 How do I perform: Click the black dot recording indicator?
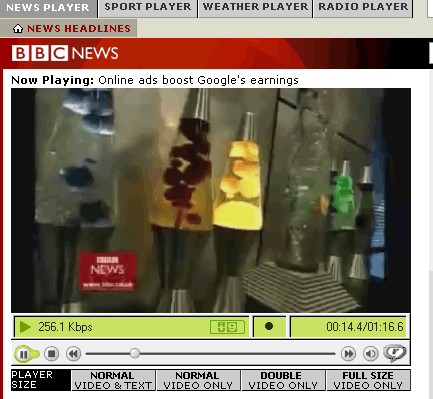(269, 326)
